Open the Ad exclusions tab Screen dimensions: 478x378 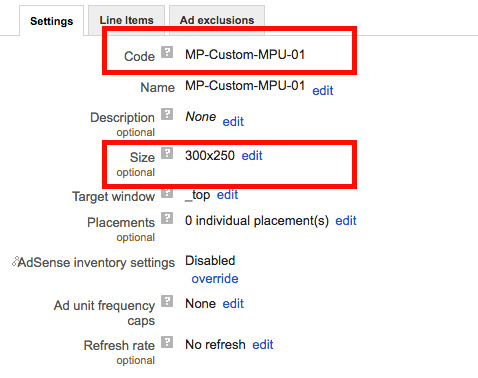click(217, 20)
